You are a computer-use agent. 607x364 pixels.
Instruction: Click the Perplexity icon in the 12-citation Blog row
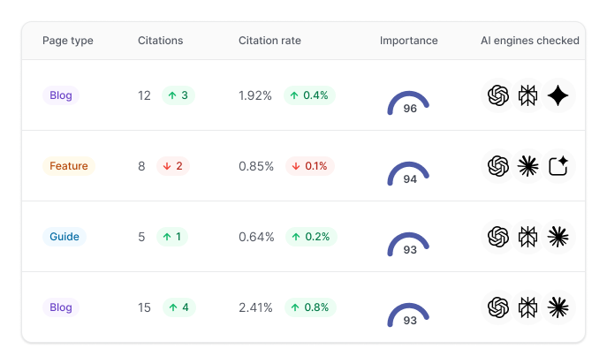click(528, 95)
